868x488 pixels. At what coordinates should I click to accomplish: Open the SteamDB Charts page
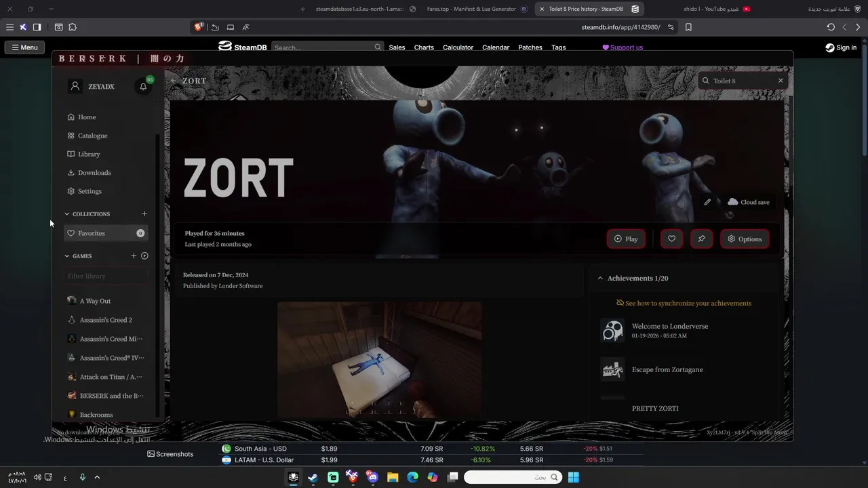click(x=424, y=47)
